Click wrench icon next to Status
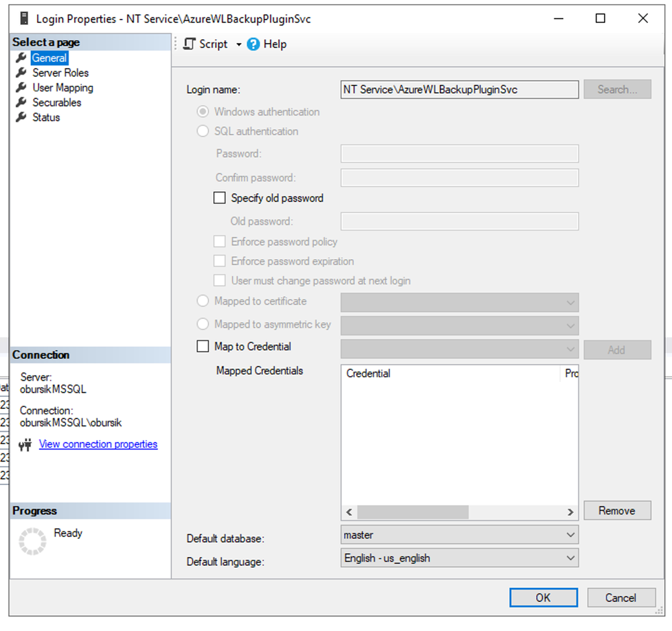This screenshot has height=631, width=672. pyautogui.click(x=22, y=117)
